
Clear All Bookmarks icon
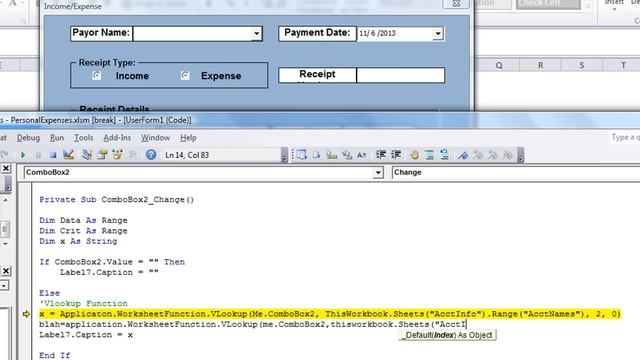[x=508, y=155]
